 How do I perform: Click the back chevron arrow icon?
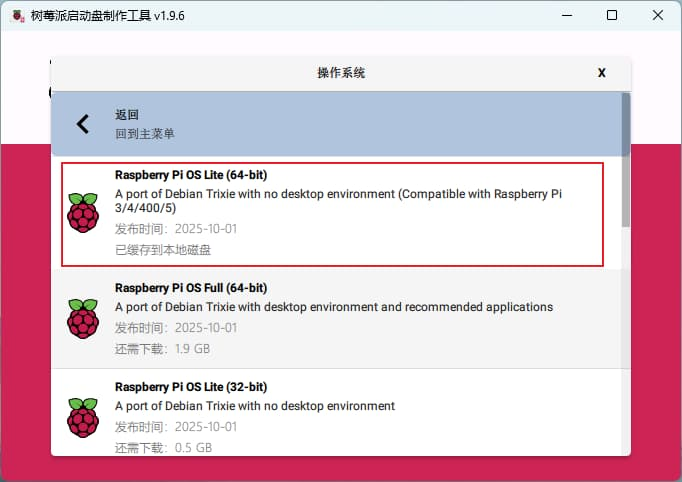(x=83, y=124)
